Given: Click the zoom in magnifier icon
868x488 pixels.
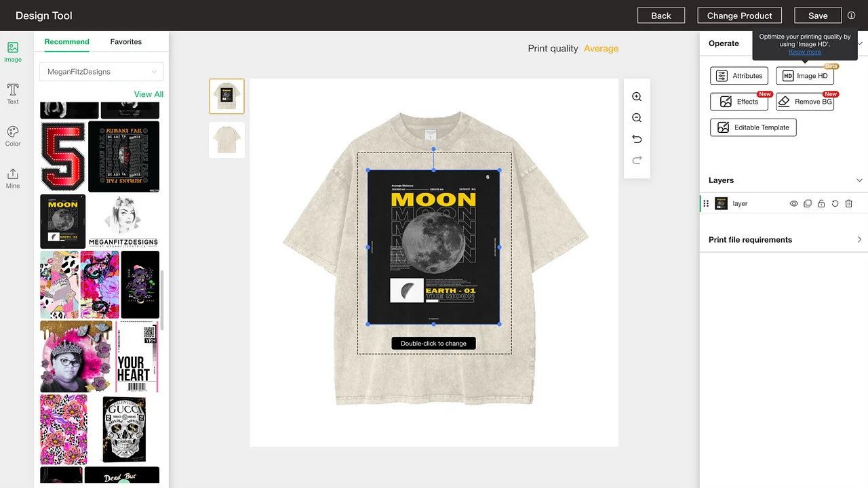Looking at the screenshot, I should [x=636, y=97].
